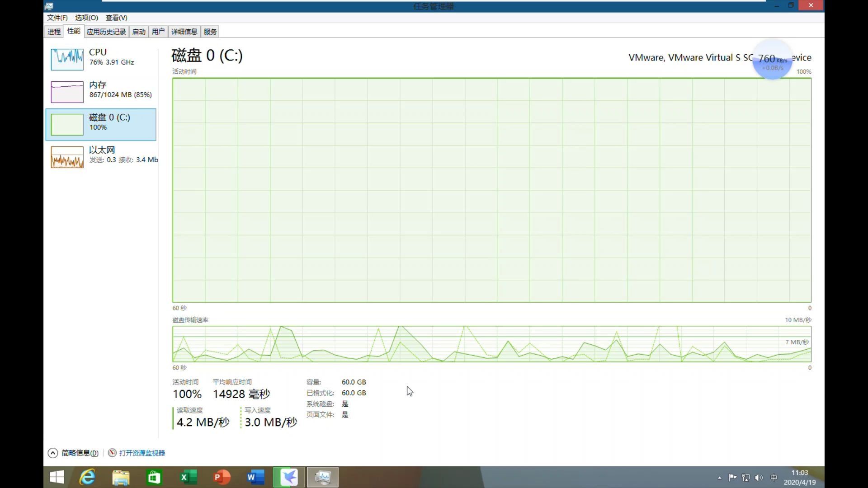This screenshot has height=488, width=868.
Task: Select the 以太网 Ethernet graph thumbnail
Action: tap(67, 157)
